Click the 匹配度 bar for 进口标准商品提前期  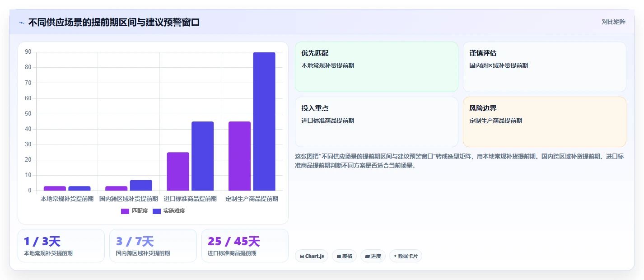point(178,172)
